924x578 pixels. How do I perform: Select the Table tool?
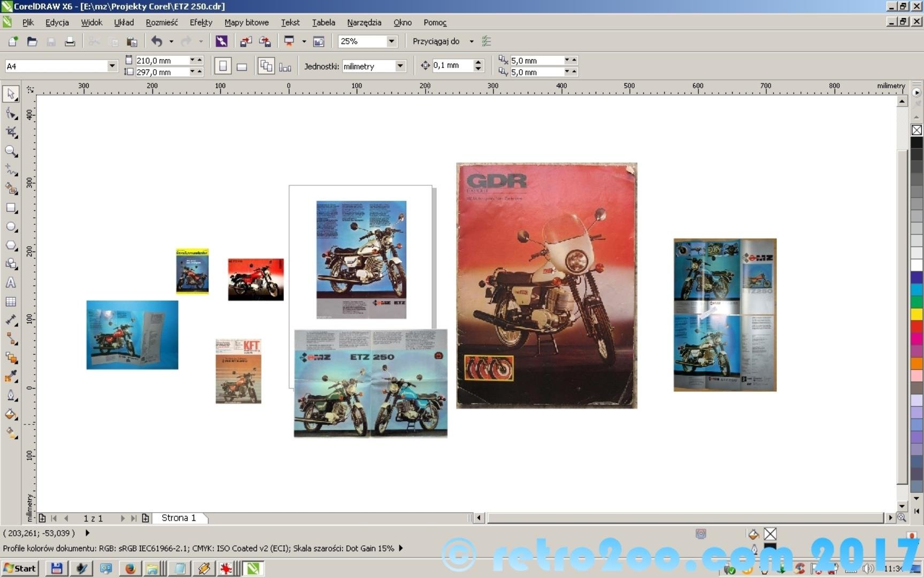(11, 302)
